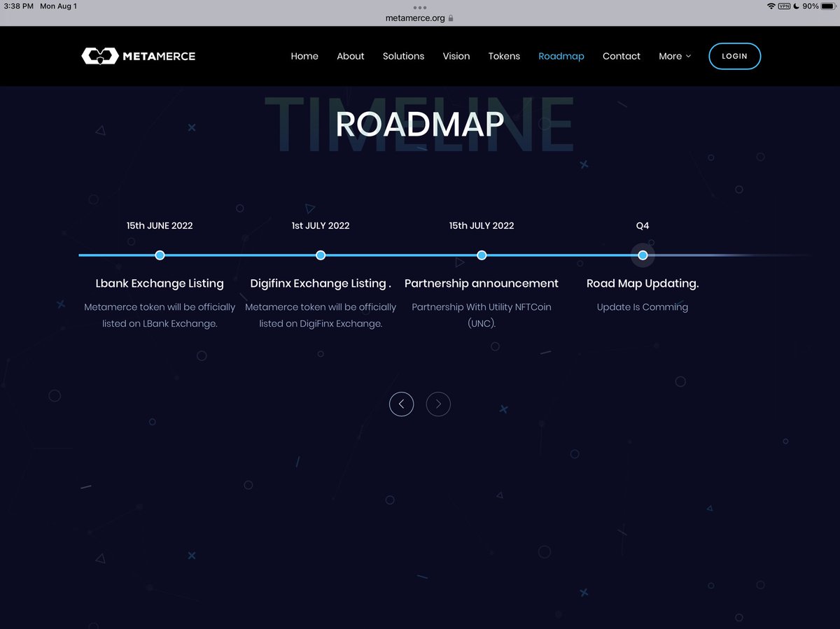
Task: Go to the About section
Action: coord(351,56)
